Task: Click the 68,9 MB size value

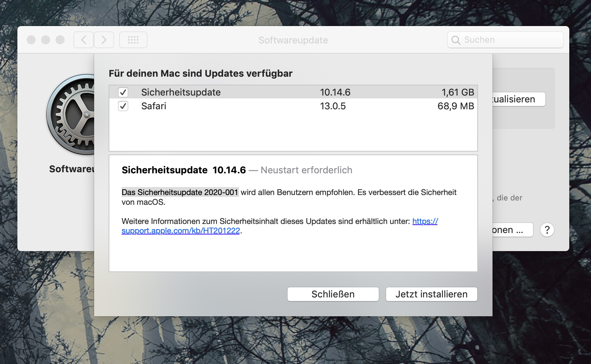Action: [456, 106]
